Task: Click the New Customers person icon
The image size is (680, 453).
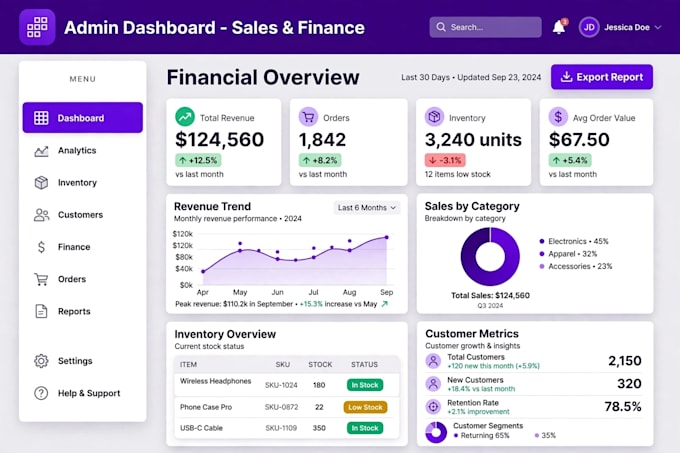Action: pos(433,384)
